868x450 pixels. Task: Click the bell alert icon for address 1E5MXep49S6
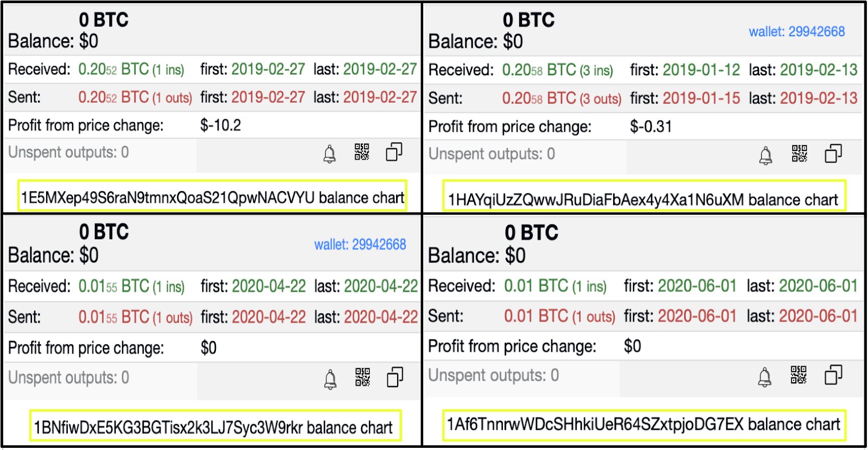(329, 154)
